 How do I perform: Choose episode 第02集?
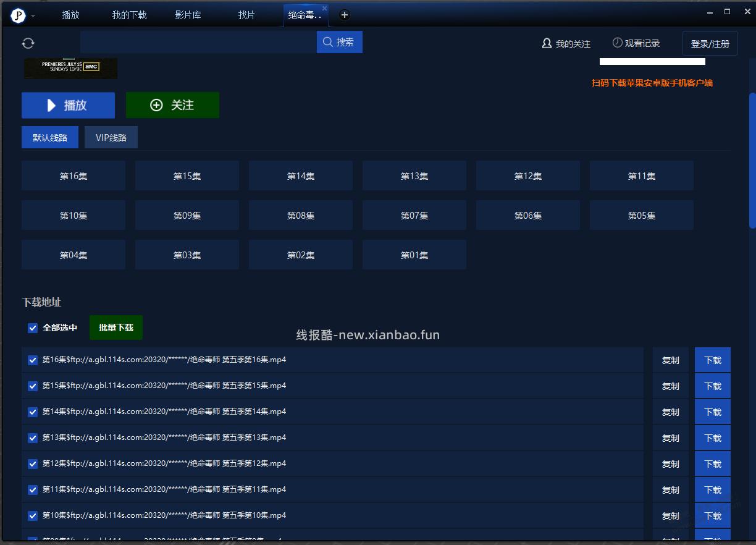click(x=301, y=255)
